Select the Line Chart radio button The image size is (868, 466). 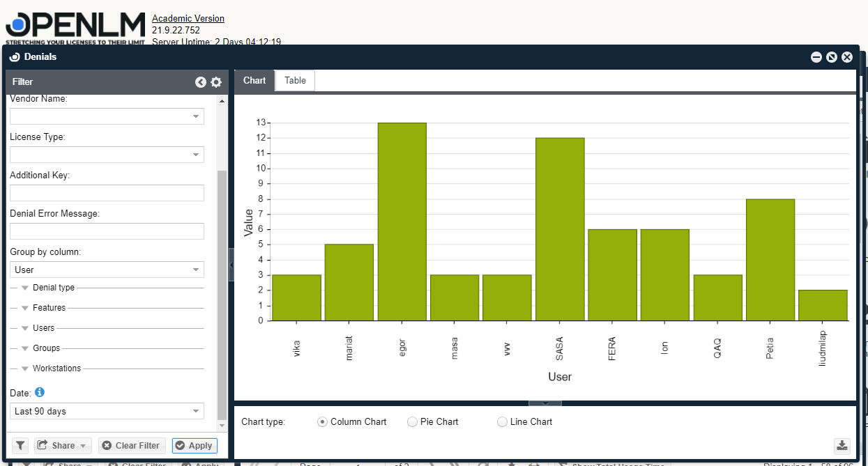click(502, 421)
